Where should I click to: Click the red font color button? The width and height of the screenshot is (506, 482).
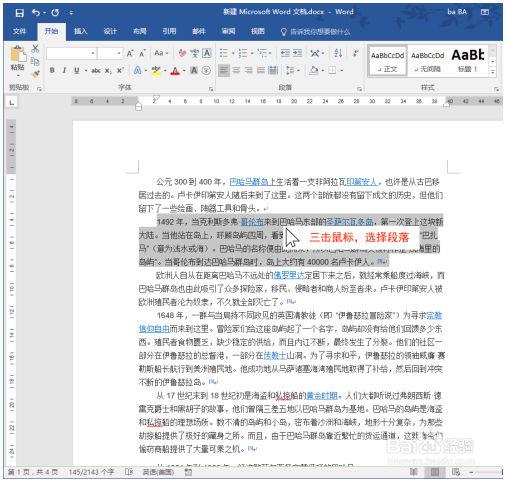pos(175,71)
